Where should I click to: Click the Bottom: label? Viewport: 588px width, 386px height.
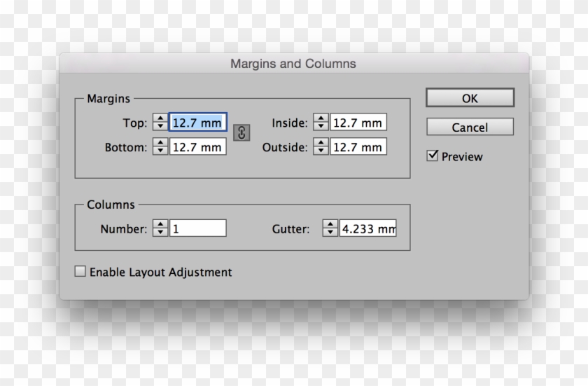click(x=126, y=147)
